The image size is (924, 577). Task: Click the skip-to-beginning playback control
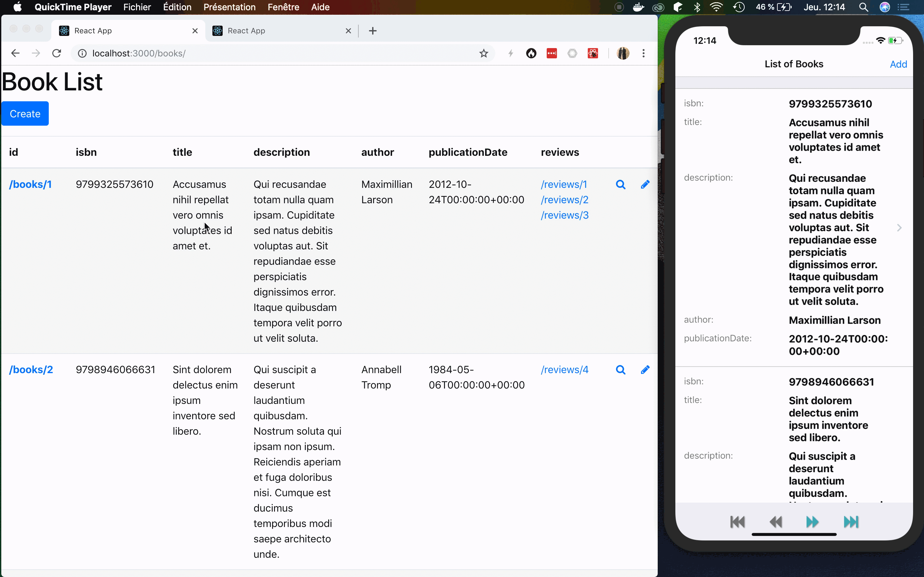point(737,522)
